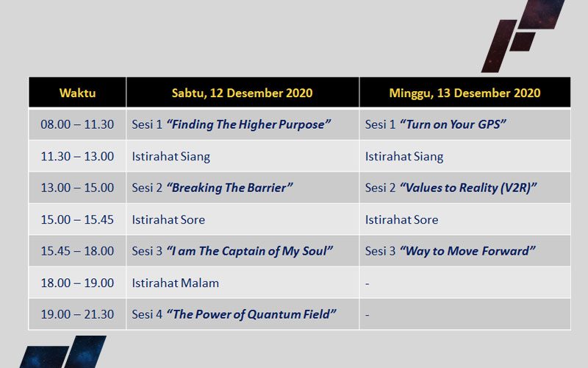
Task: Select Sesi 3 "Way to Move Forward"
Action: point(450,251)
